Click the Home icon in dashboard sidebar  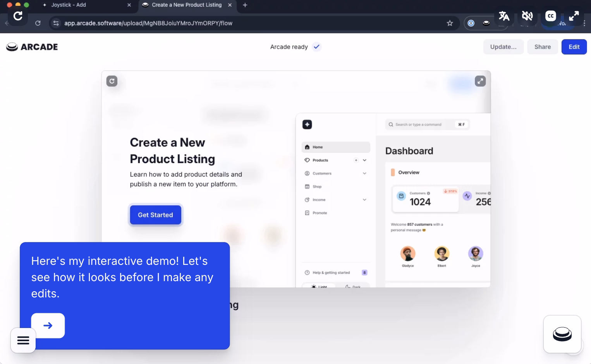pos(307,147)
